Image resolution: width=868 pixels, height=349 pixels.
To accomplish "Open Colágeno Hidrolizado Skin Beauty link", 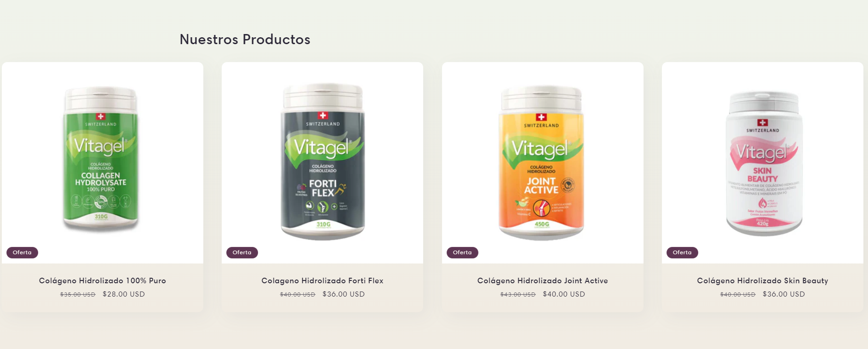I will (763, 280).
